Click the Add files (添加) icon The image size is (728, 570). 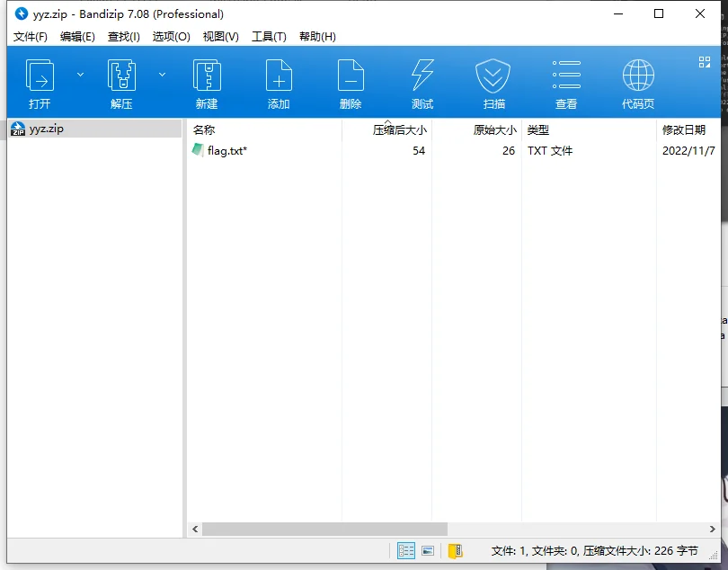pos(279,83)
